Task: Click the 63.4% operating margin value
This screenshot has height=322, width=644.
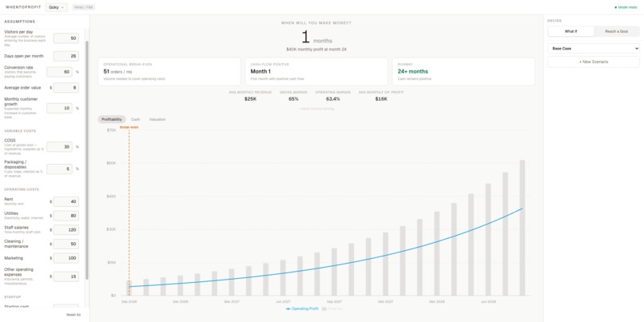Action: [333, 99]
